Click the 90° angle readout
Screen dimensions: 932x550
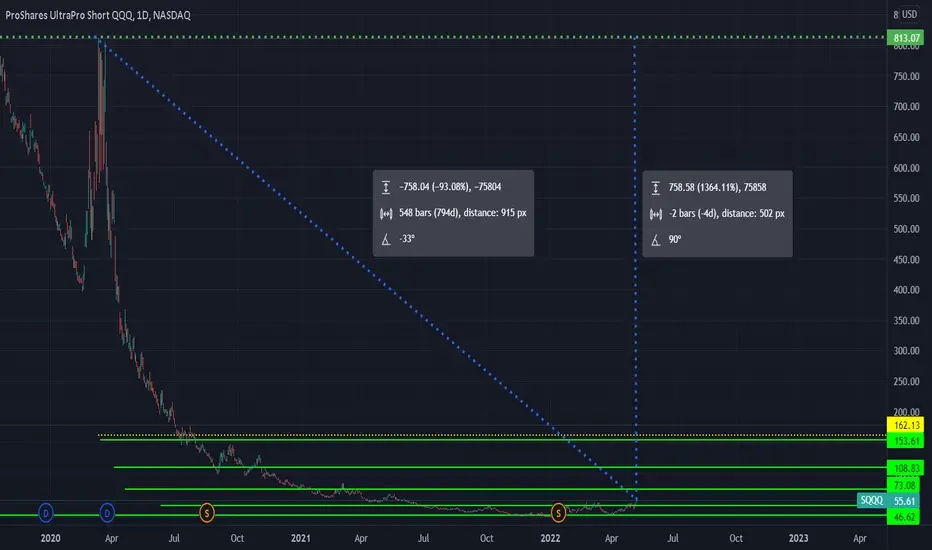pos(675,239)
